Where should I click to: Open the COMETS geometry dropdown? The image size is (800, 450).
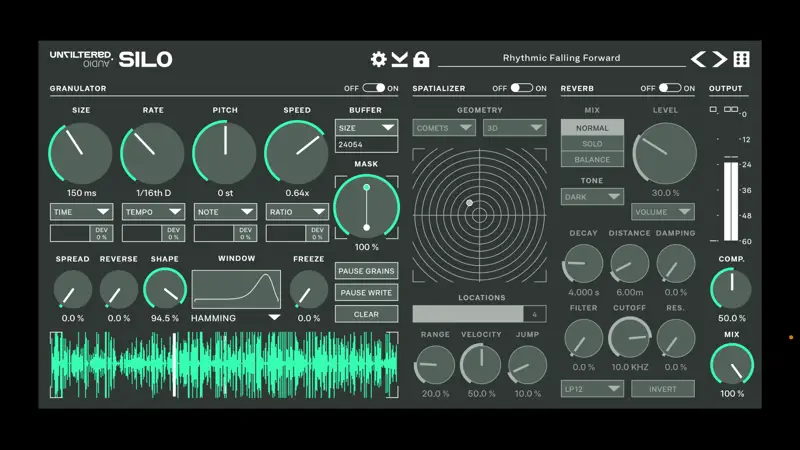point(444,128)
